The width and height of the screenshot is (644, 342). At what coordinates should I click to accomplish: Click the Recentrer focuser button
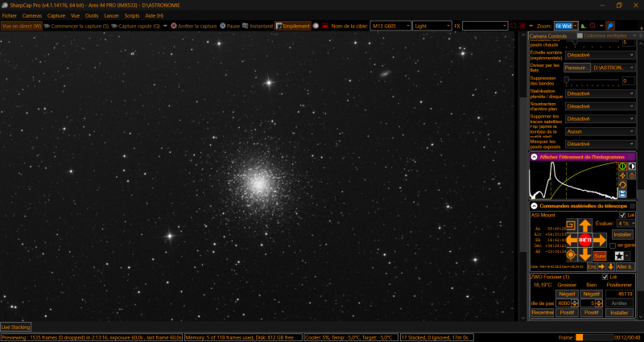tap(543, 312)
